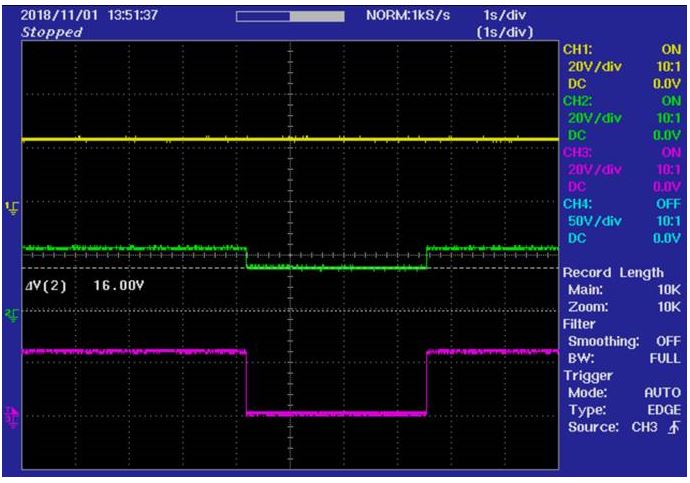Click the CH3 ON status
The height and width of the screenshot is (483, 690).
point(671,152)
